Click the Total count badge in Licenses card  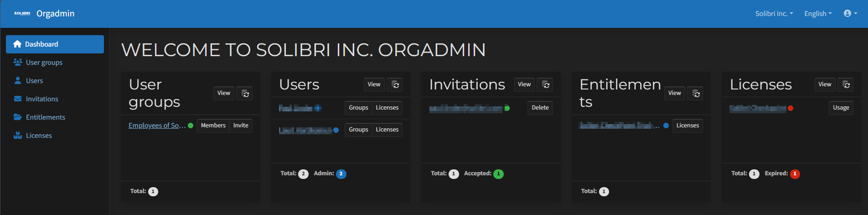[x=754, y=174]
